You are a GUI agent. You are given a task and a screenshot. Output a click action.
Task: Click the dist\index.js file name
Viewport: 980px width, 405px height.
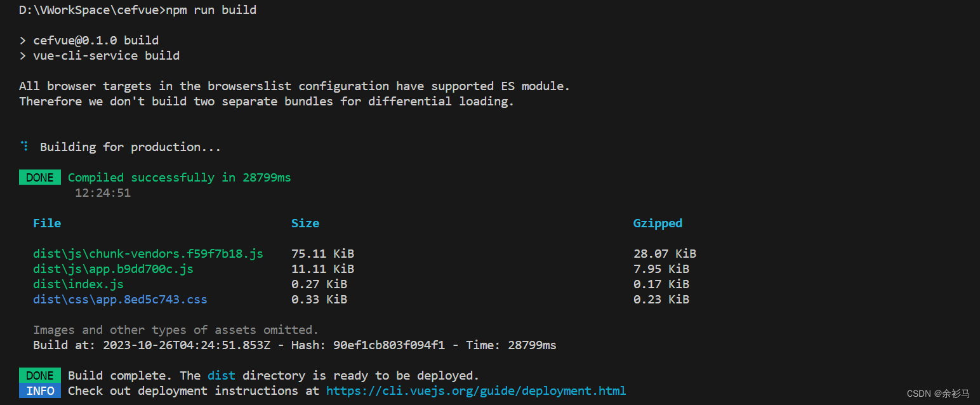pyautogui.click(x=78, y=284)
